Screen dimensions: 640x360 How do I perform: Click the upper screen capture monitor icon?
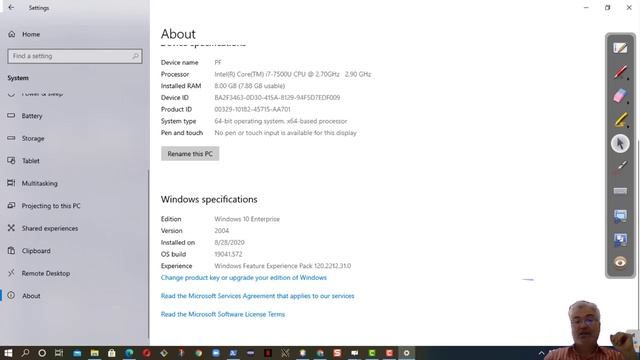point(620,216)
